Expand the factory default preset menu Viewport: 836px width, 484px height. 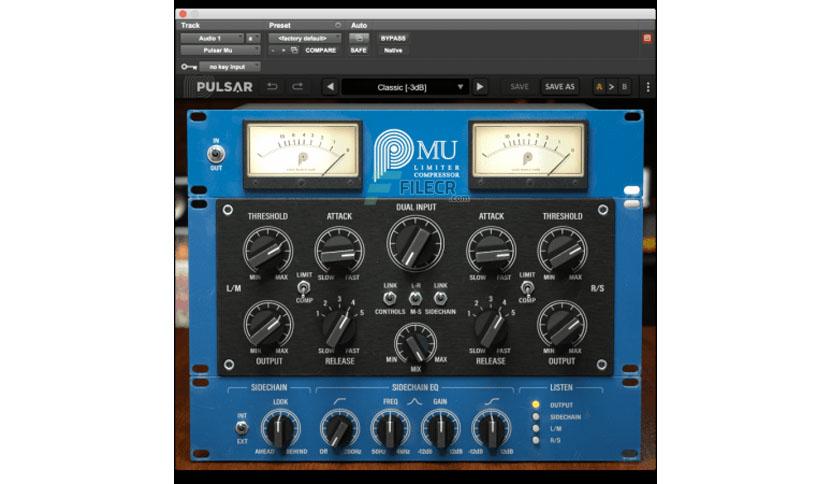(305, 38)
